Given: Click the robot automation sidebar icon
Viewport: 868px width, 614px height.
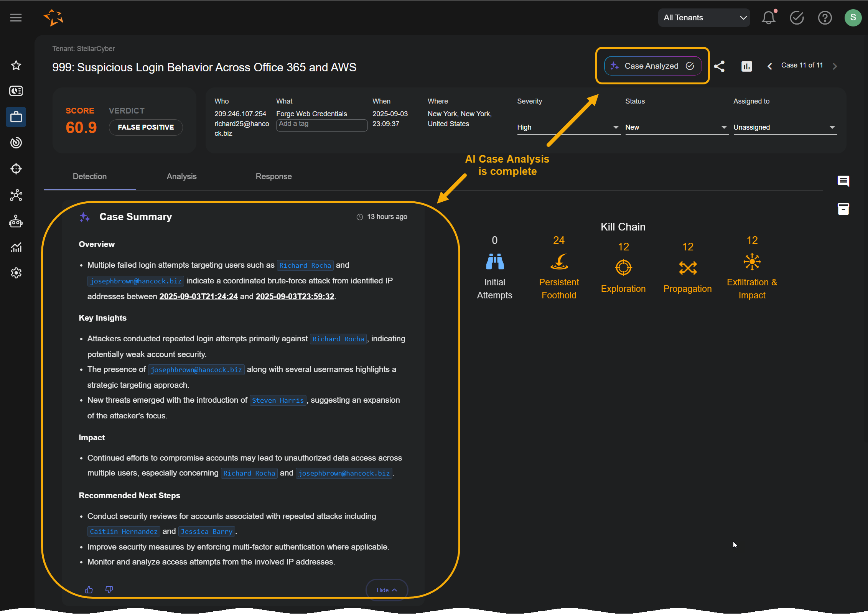Looking at the screenshot, I should tap(16, 222).
